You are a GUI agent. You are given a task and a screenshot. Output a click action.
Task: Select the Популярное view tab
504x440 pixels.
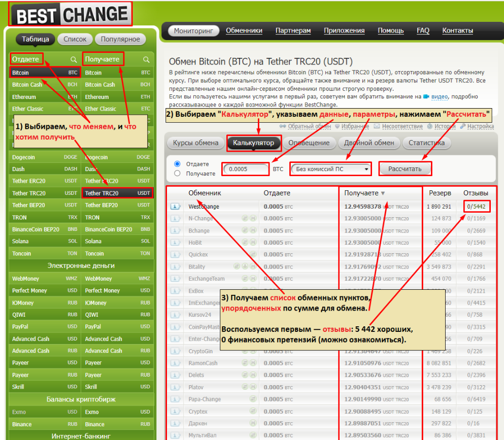coord(120,39)
